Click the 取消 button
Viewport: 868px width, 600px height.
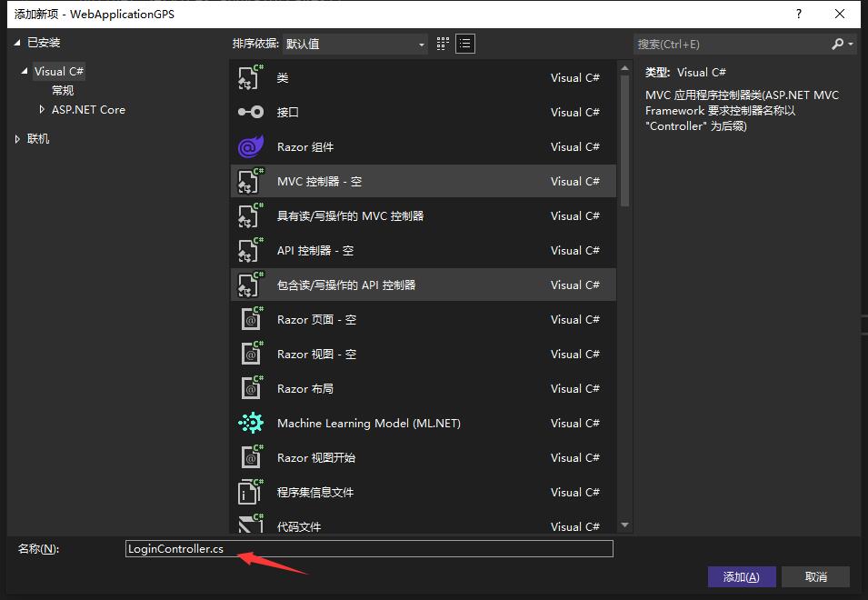click(x=815, y=577)
